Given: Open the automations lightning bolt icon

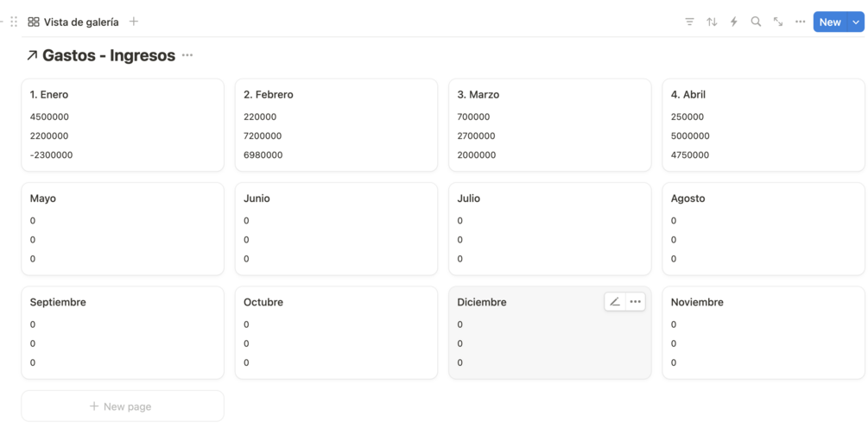Looking at the screenshot, I should [733, 22].
